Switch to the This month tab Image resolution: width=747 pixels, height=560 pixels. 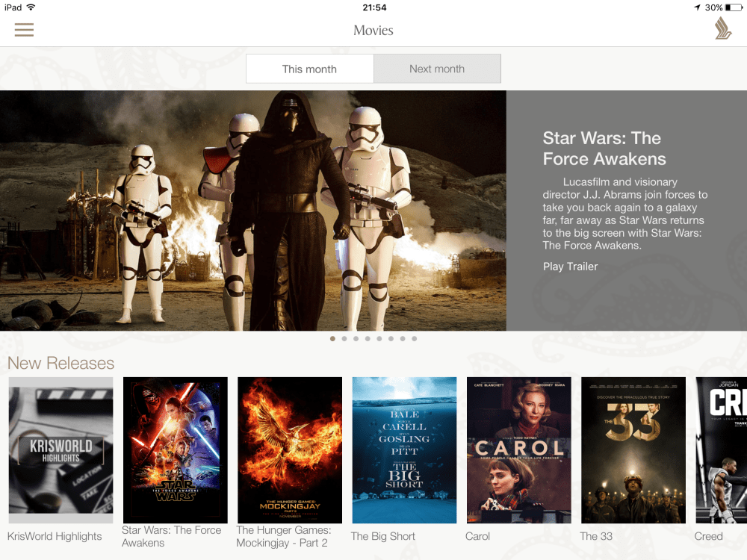tap(309, 69)
